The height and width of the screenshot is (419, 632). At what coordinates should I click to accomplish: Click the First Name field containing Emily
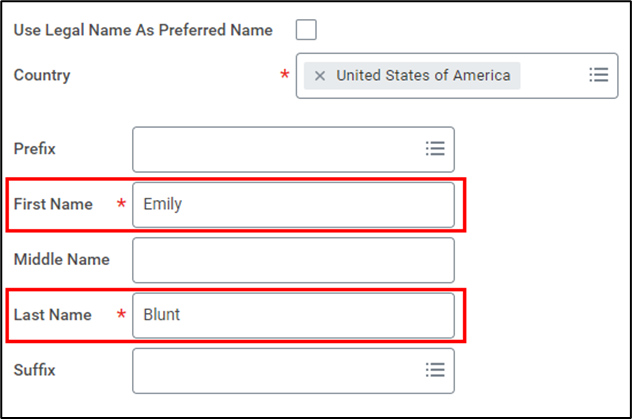click(292, 204)
